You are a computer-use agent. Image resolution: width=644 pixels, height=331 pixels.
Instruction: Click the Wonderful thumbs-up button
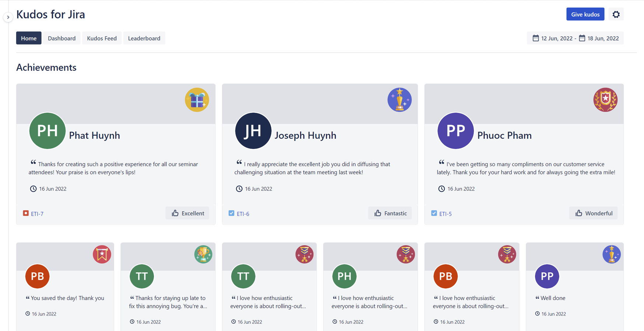click(594, 213)
